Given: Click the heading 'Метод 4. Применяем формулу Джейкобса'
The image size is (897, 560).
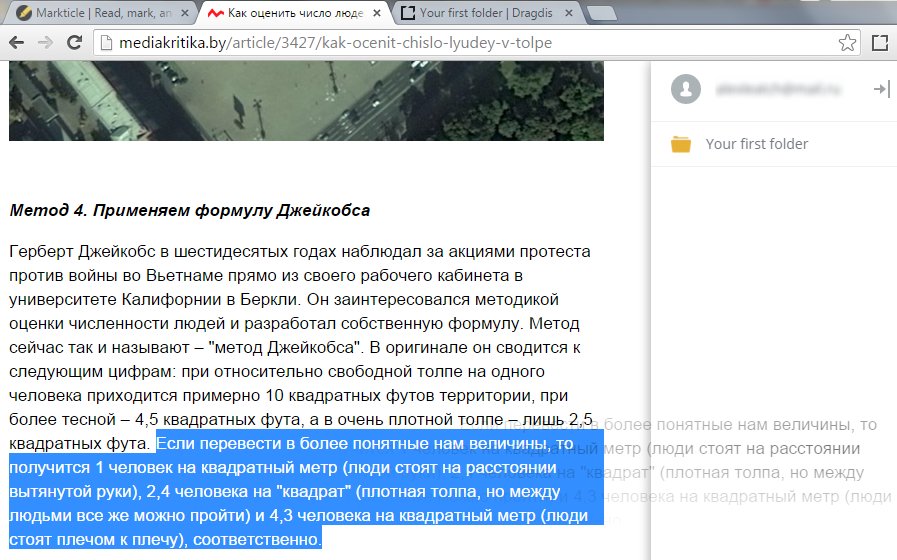Looking at the screenshot, I should point(189,210).
